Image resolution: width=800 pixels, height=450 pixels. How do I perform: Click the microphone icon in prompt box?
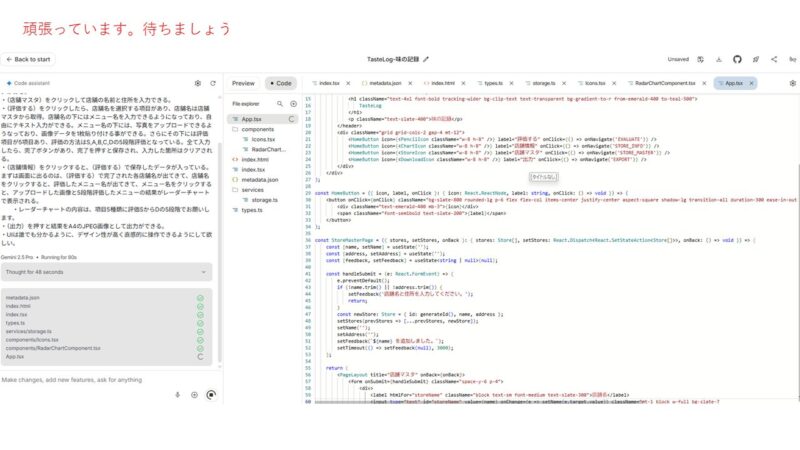(x=178, y=394)
